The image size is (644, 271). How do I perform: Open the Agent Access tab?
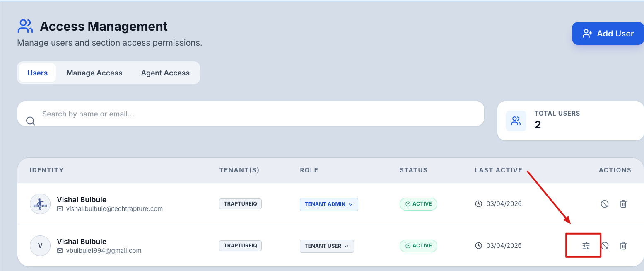[x=165, y=73]
